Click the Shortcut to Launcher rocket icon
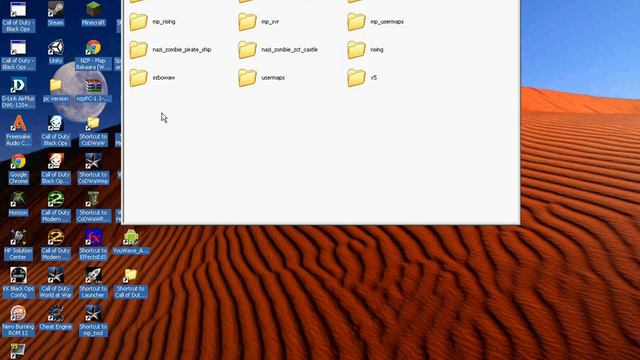This screenshot has width=640, height=360. point(93,283)
